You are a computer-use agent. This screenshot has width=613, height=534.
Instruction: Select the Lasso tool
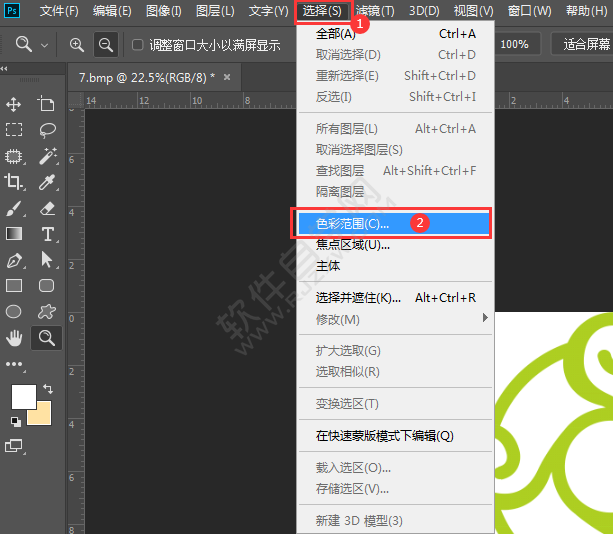pyautogui.click(x=46, y=130)
